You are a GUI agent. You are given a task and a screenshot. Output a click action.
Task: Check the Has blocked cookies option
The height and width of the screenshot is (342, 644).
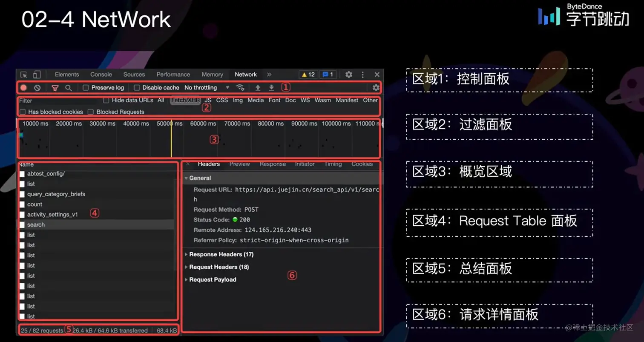tap(23, 112)
